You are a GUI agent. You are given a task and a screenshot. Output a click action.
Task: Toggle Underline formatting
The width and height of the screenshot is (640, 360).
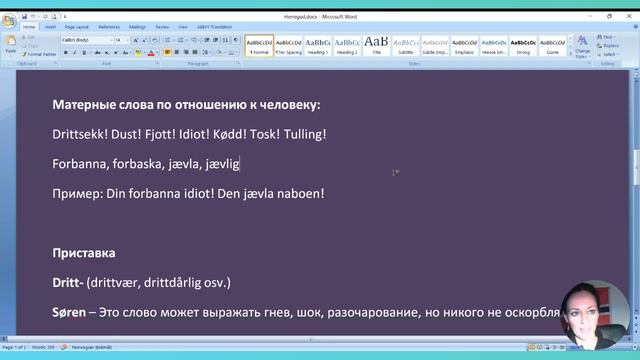(84, 53)
